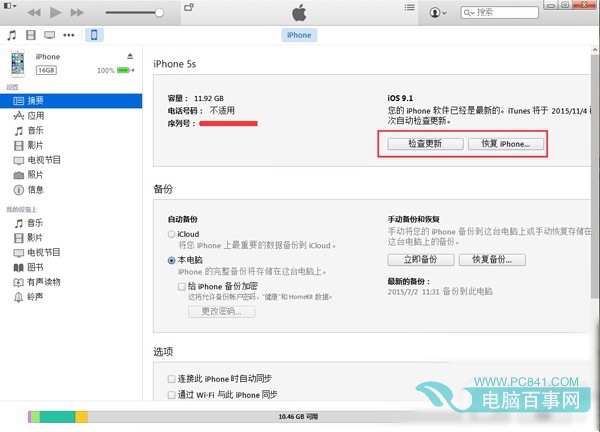Viewport: 600px width, 432px height.
Task: Select 摘要 in the sidebar
Action: 71,101
